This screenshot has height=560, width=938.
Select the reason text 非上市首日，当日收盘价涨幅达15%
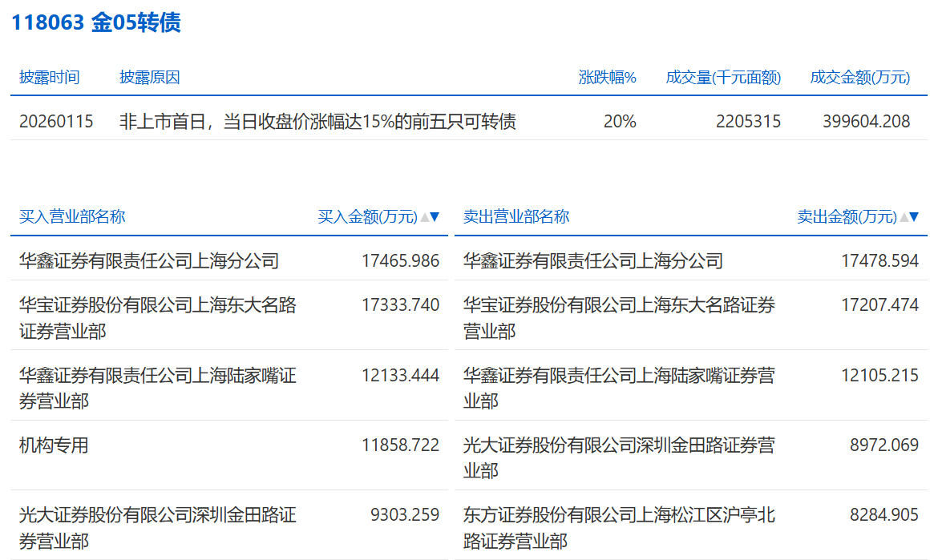click(x=257, y=122)
